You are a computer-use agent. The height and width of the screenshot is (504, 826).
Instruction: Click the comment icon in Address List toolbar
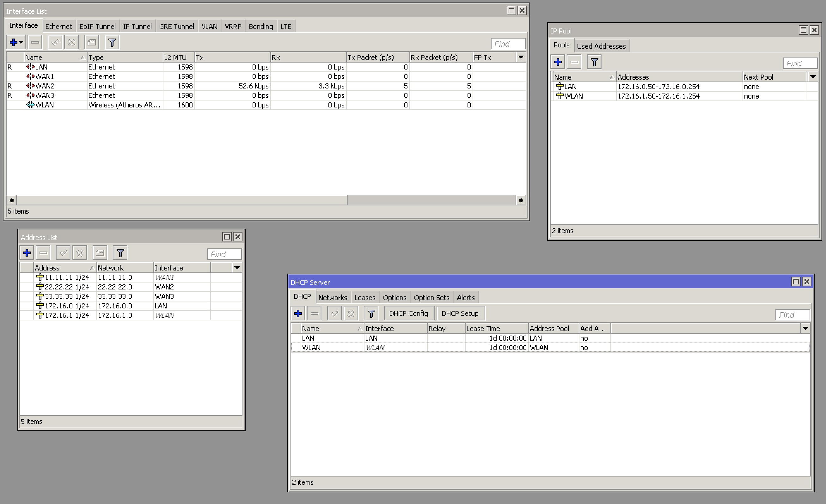pos(100,253)
